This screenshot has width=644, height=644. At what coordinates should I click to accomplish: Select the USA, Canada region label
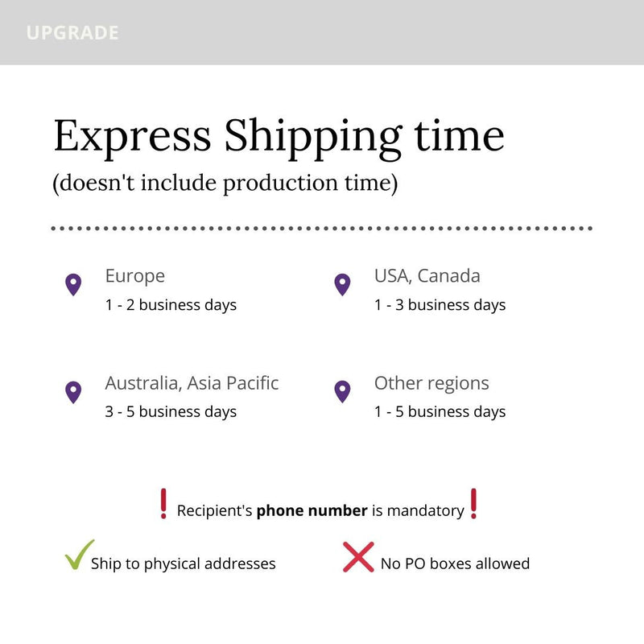(x=427, y=275)
